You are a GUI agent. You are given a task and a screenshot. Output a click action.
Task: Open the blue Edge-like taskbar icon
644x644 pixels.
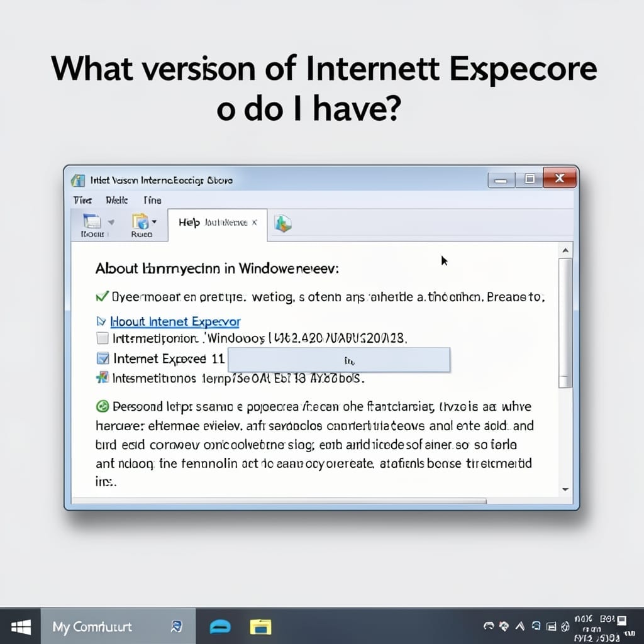coord(220,627)
